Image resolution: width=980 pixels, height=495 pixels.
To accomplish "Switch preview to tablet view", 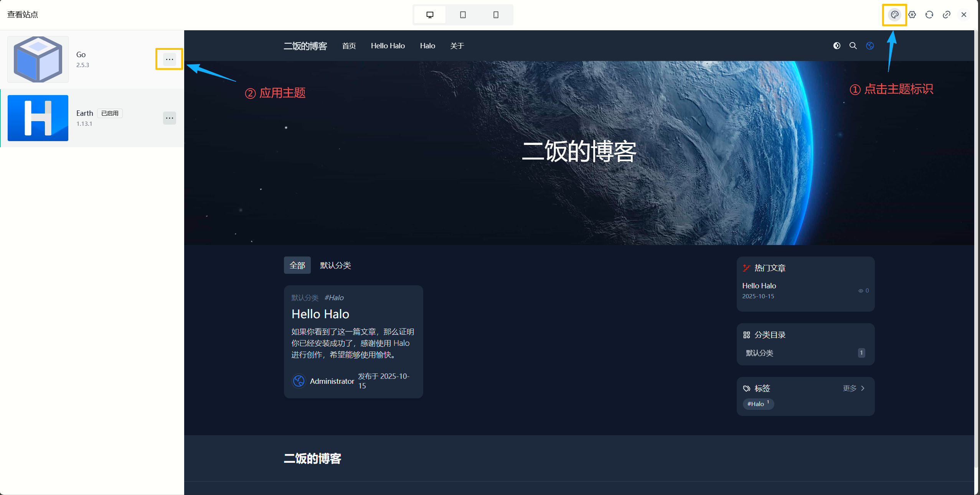I will point(462,15).
